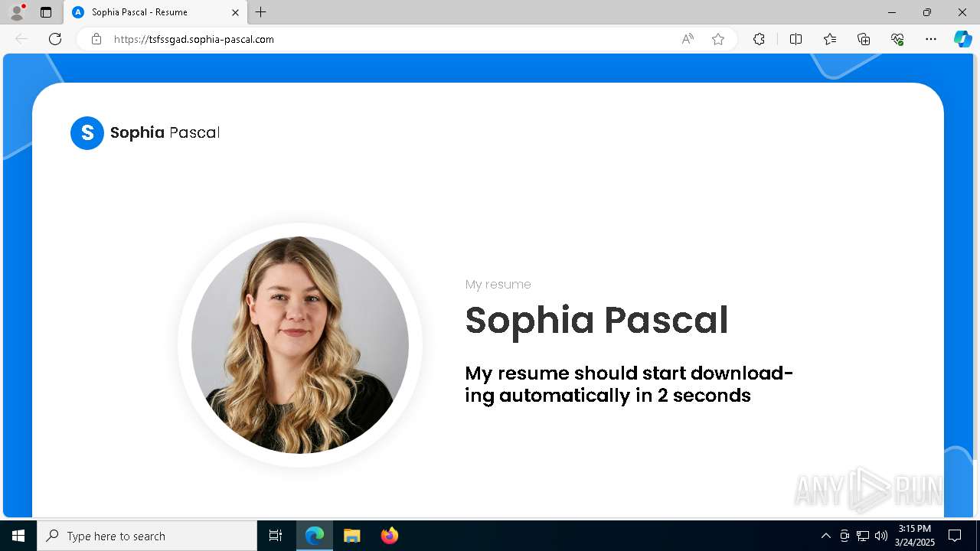The height and width of the screenshot is (551, 980).
Task: Activate Read aloud icon
Action: click(688, 39)
